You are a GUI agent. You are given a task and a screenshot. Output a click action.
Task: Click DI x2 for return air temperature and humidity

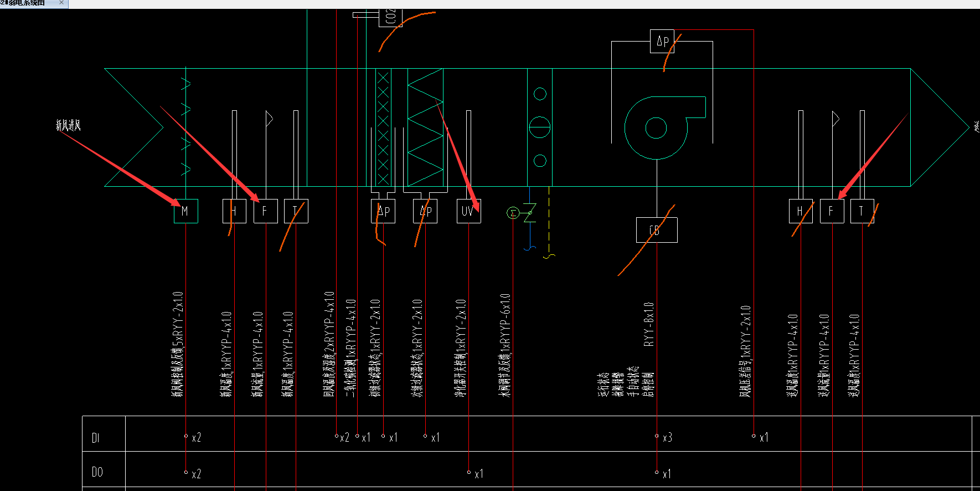(344, 438)
